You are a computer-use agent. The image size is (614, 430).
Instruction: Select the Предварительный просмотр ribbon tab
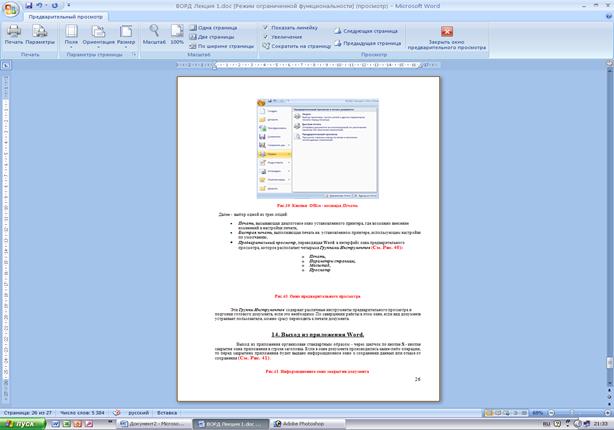pyautogui.click(x=66, y=17)
